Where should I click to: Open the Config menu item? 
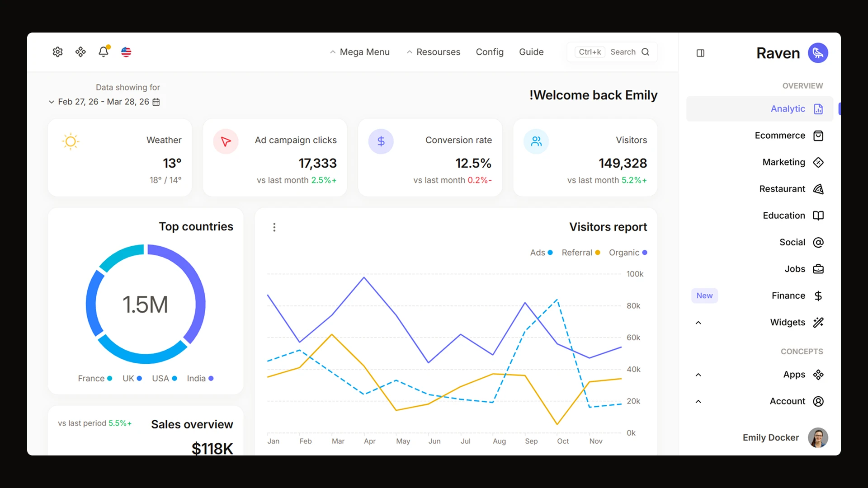pyautogui.click(x=490, y=52)
